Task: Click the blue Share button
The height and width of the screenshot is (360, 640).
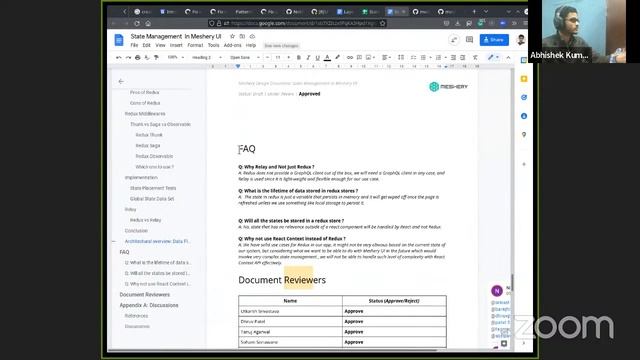Action: [494, 40]
